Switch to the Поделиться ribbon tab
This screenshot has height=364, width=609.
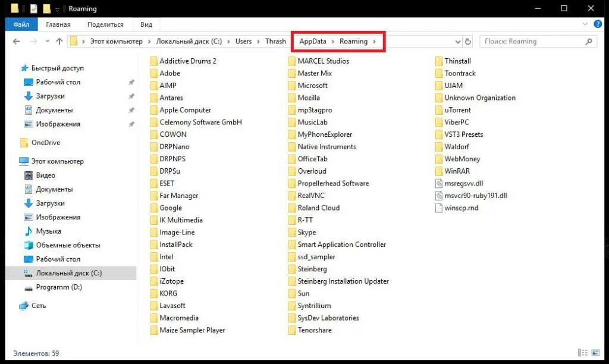105,24
